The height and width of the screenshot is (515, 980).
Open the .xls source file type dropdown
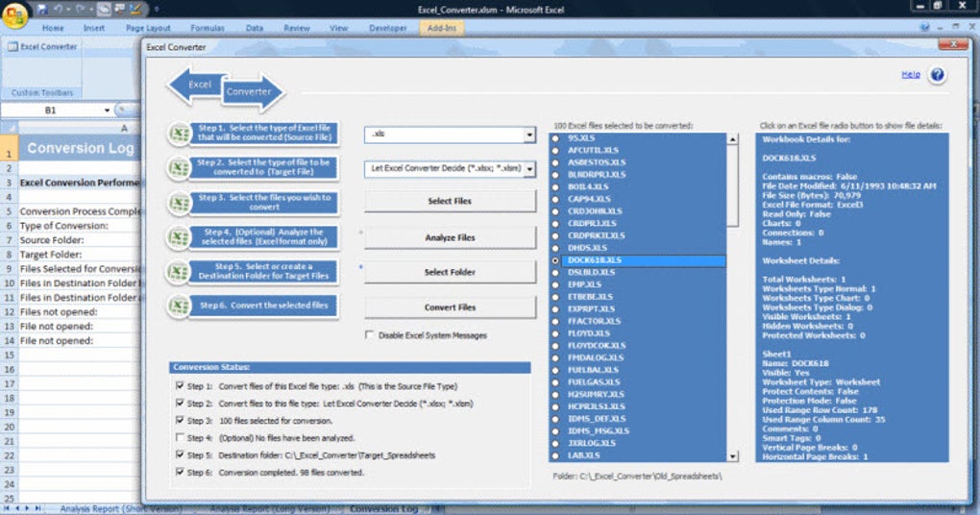click(x=529, y=135)
